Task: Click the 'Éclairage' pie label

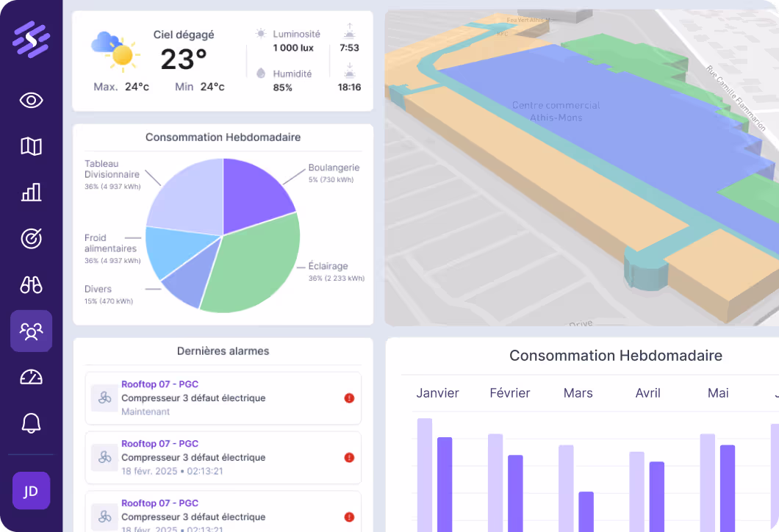Action: click(x=328, y=266)
